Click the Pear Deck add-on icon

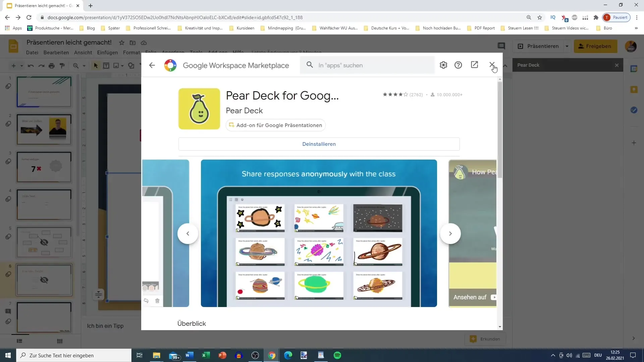point(200,108)
